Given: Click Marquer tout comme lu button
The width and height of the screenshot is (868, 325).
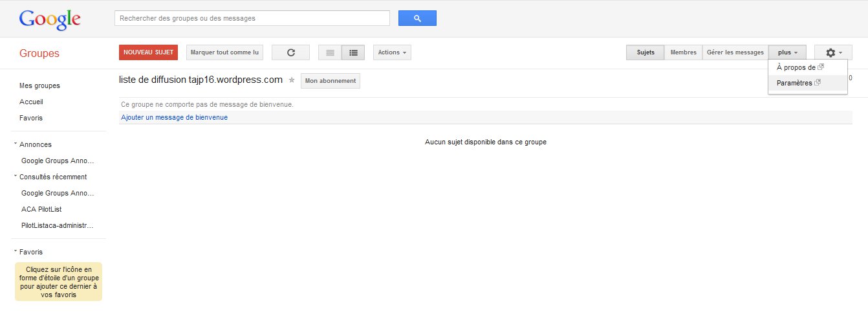Looking at the screenshot, I should tap(224, 52).
